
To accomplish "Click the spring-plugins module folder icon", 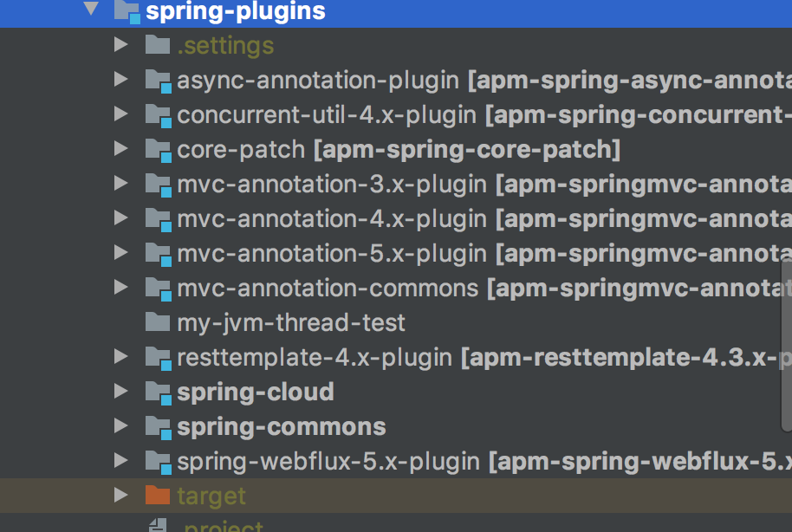I will 127,11.
